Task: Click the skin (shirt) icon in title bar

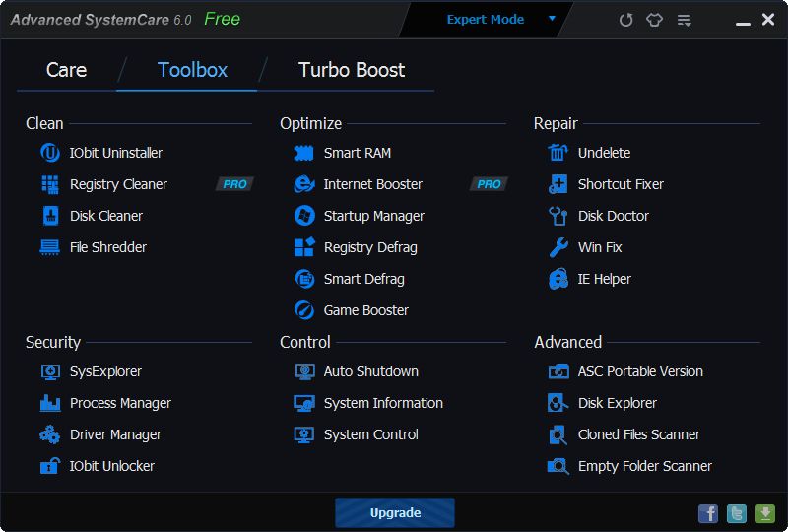Action: [655, 20]
